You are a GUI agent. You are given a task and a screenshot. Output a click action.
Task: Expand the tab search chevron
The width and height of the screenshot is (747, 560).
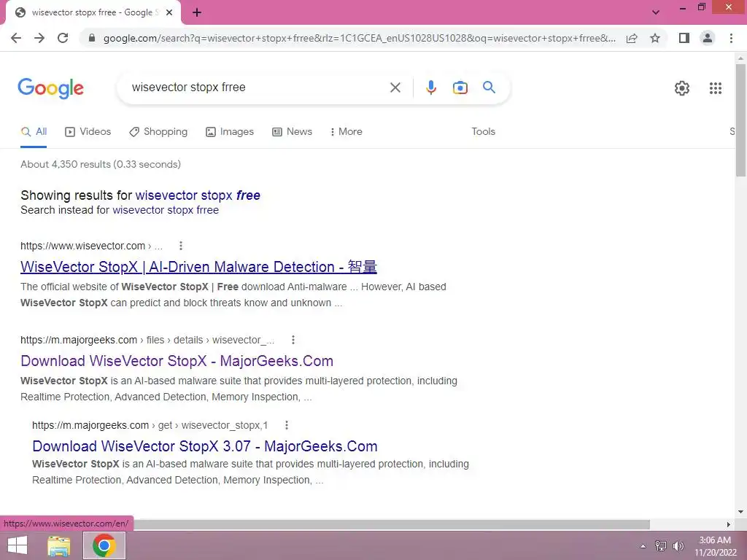click(x=656, y=12)
